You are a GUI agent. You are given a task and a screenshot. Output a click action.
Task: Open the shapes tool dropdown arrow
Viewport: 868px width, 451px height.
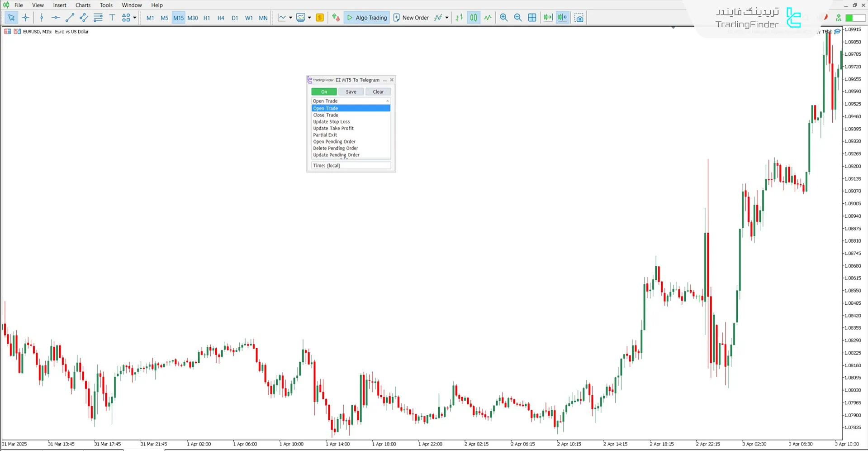click(x=135, y=18)
